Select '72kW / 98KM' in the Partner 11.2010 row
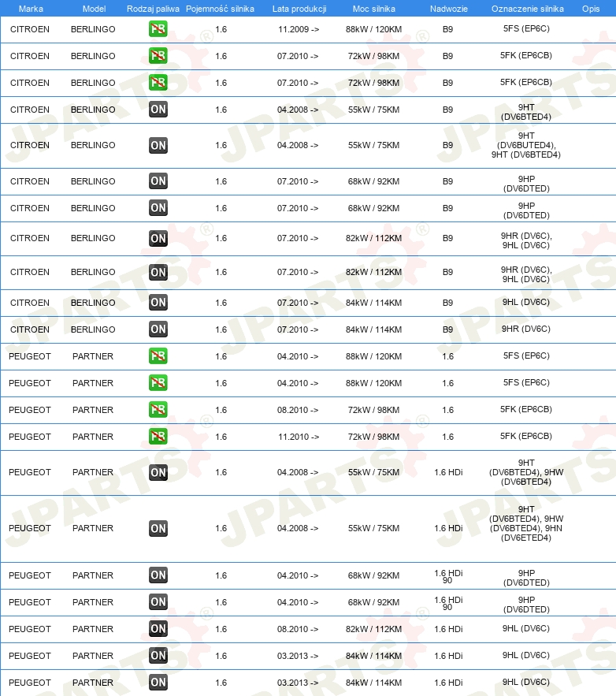The height and width of the screenshot is (696, 616). (x=374, y=437)
